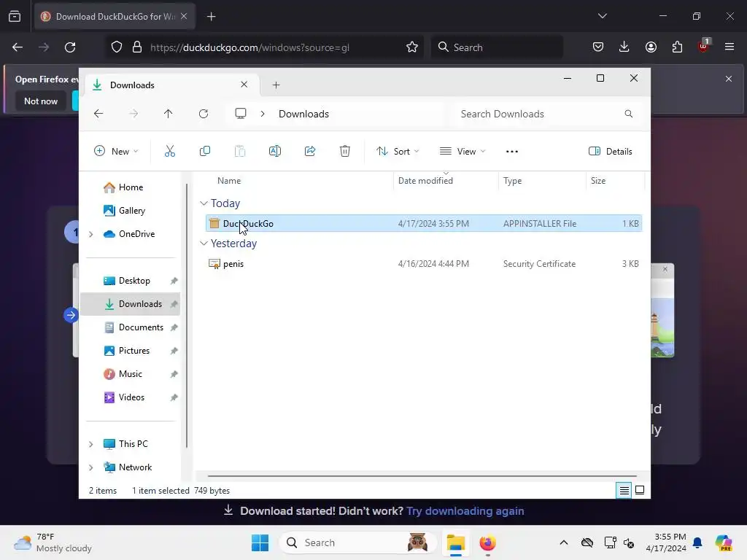Screen dimensions: 747x560
Task: Click the Rename icon in Explorer toolbar
Action: tap(275, 152)
